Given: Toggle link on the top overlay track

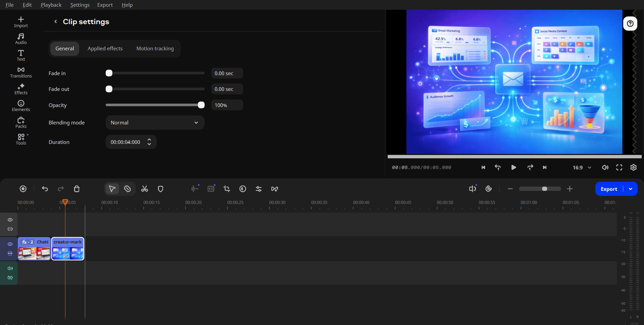Looking at the screenshot, I should (x=10, y=229).
